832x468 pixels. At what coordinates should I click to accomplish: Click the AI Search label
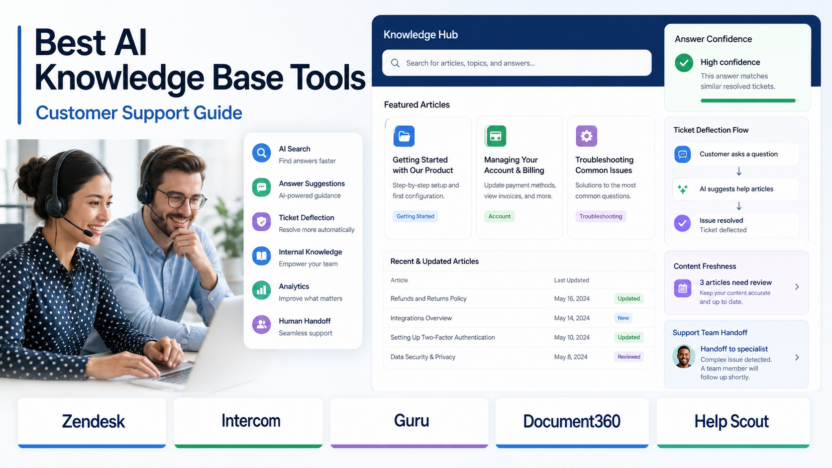pyautogui.click(x=294, y=149)
